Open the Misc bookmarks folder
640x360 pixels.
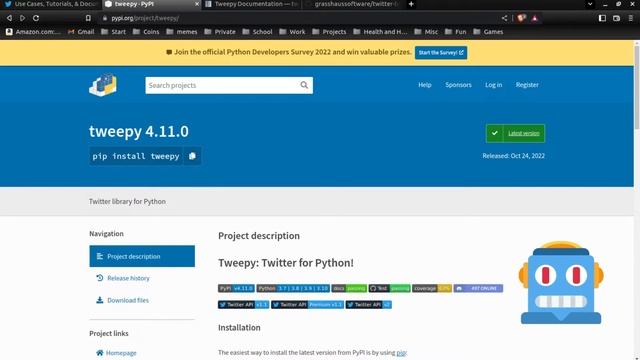(x=426, y=32)
